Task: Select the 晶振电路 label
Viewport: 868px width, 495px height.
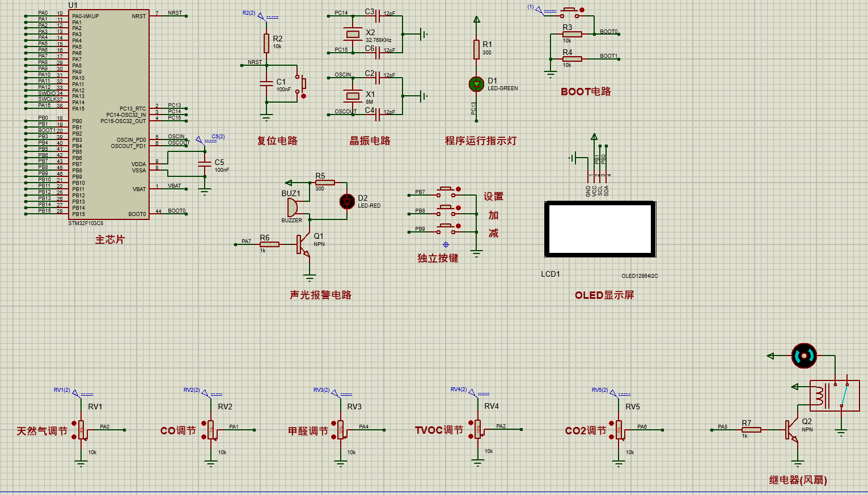Action: [370, 141]
